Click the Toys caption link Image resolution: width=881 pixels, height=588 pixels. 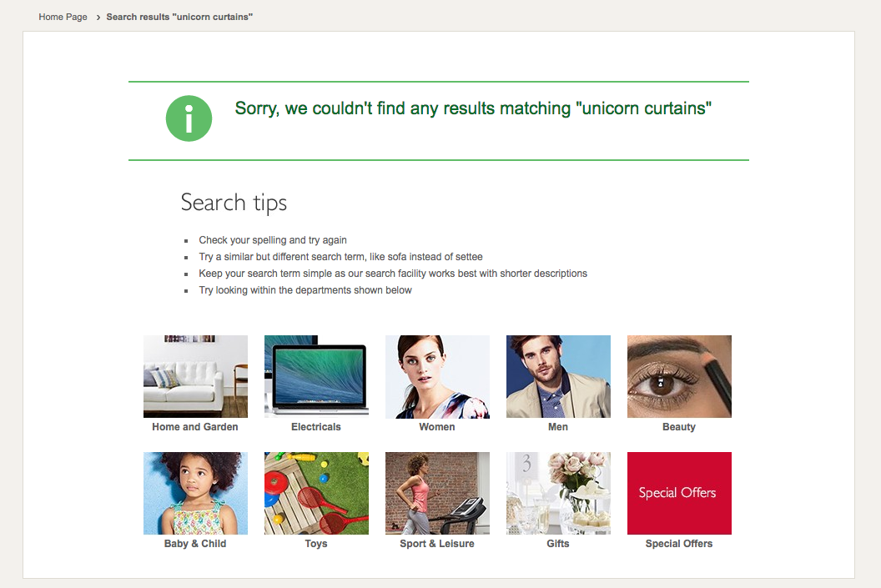[316, 544]
